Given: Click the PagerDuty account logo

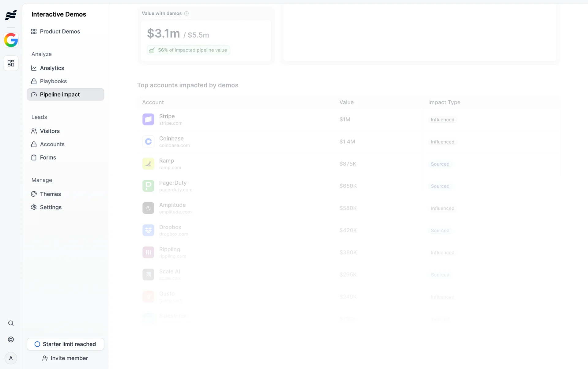Looking at the screenshot, I should pos(148,186).
